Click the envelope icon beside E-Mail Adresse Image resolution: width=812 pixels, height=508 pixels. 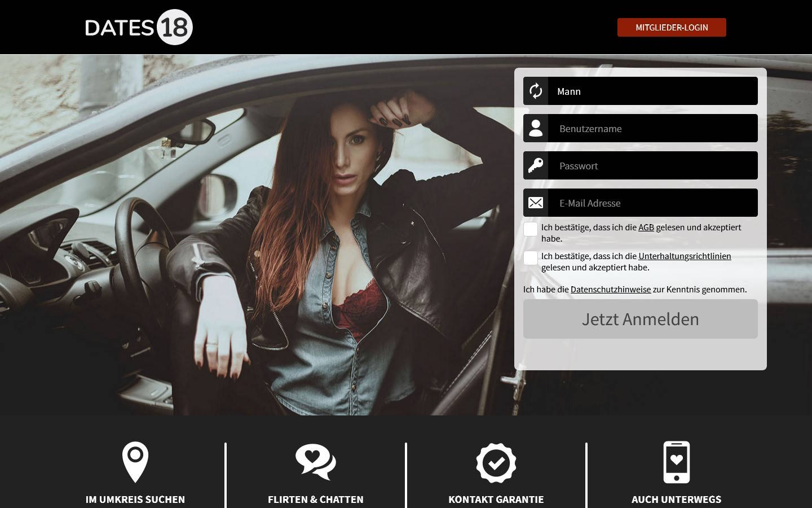[x=536, y=203]
